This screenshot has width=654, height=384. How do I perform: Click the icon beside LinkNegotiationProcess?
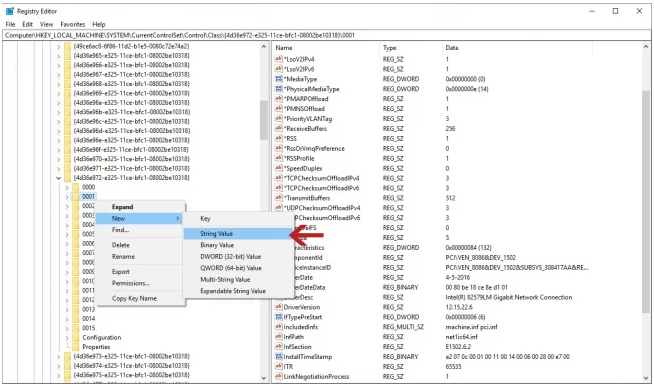(279, 376)
